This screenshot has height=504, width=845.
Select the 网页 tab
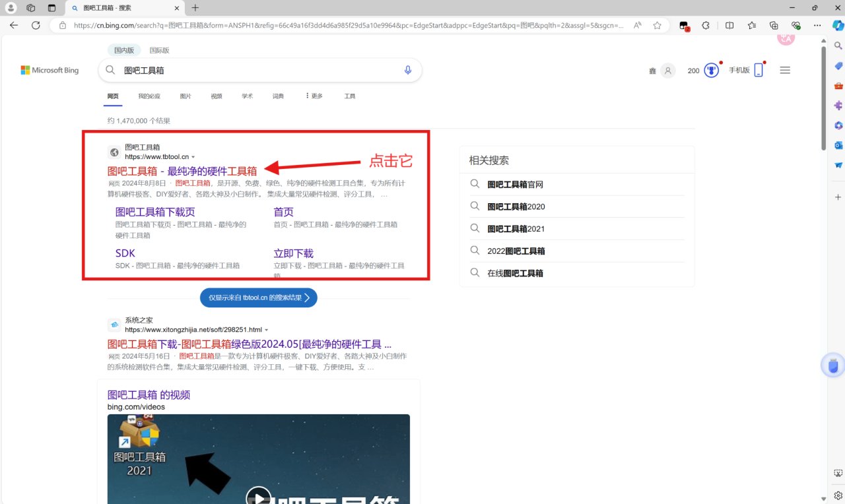113,96
